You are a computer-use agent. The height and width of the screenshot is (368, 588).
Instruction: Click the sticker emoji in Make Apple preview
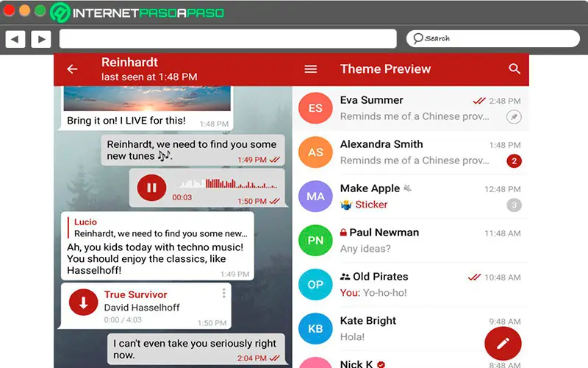click(x=346, y=205)
